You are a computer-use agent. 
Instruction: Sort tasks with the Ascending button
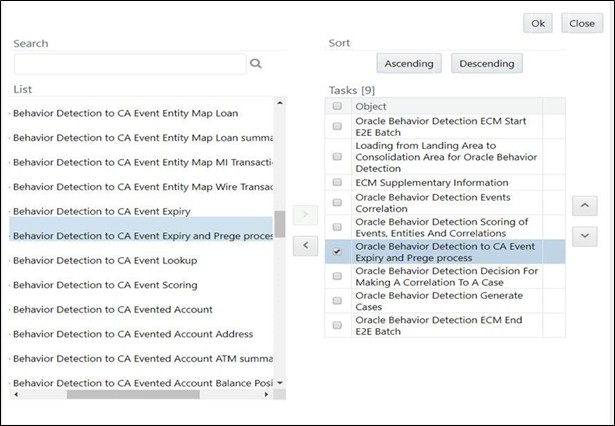pyautogui.click(x=409, y=64)
